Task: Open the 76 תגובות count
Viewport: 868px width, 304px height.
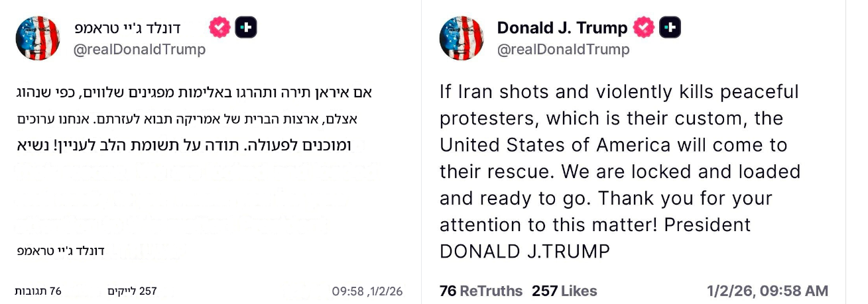Action: tap(38, 291)
